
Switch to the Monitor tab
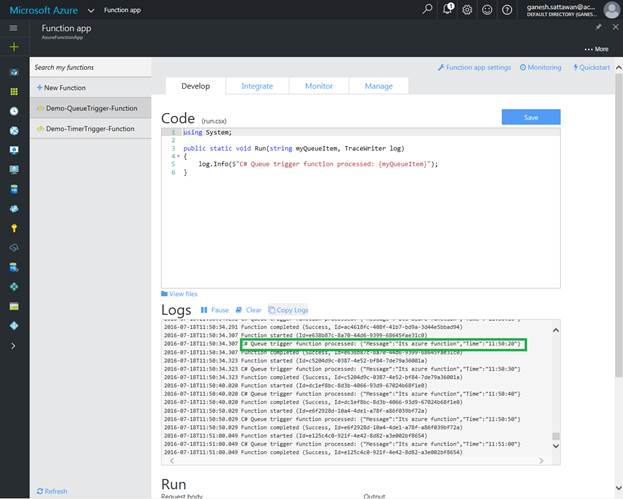[318, 87]
